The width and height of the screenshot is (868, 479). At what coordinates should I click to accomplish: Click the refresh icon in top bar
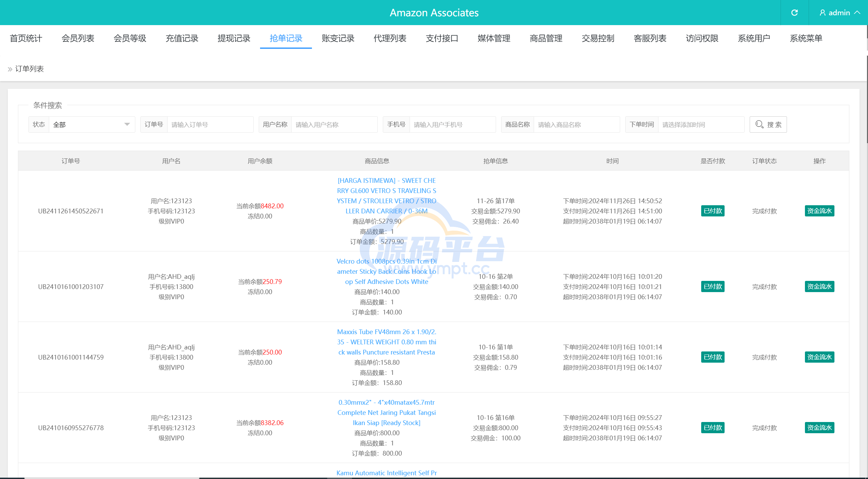[x=794, y=13]
